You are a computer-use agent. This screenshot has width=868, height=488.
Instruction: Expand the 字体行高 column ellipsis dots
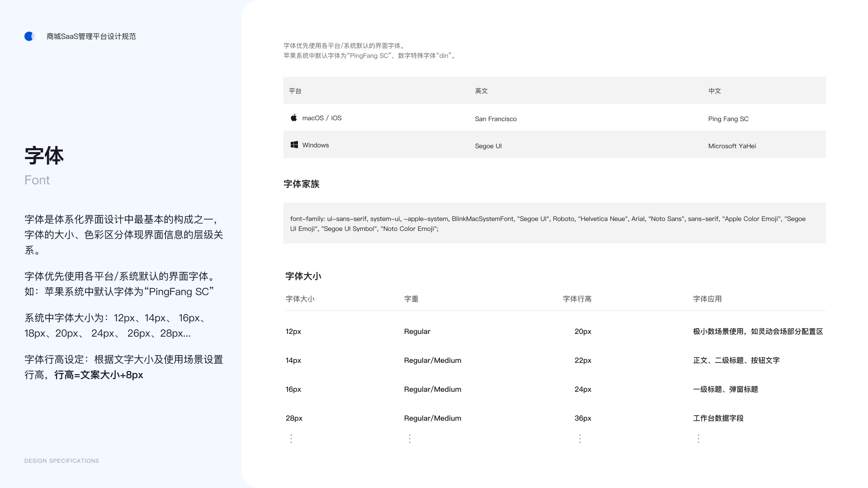[580, 438]
